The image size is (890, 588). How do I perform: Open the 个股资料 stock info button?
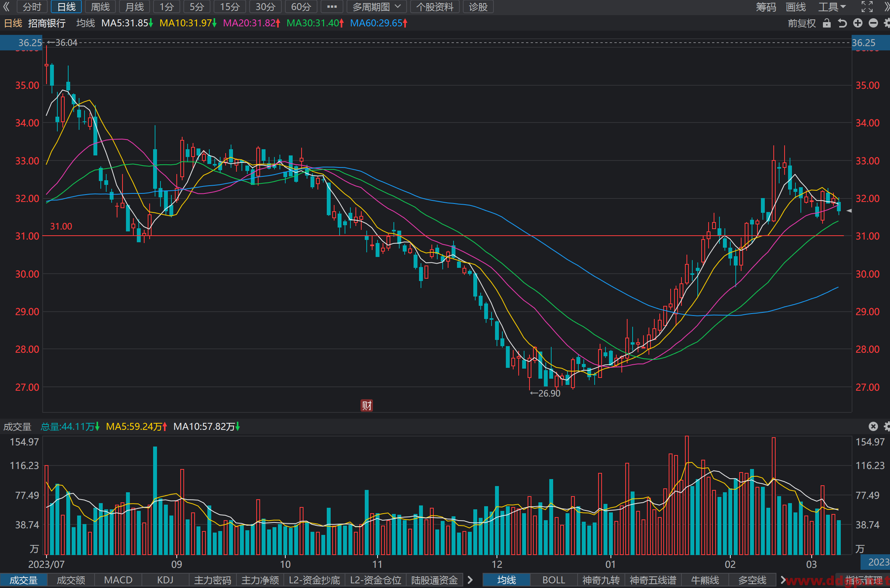(x=435, y=7)
